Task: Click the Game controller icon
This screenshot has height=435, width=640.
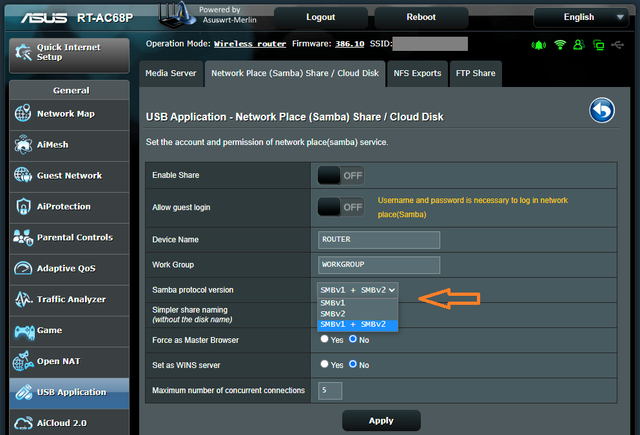Action: pos(24,332)
